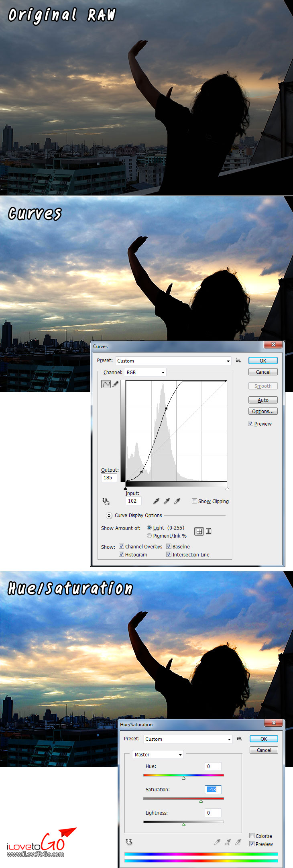The image size is (293, 868).
Task: Select the upper control point on the curve
Action: (x=166, y=408)
